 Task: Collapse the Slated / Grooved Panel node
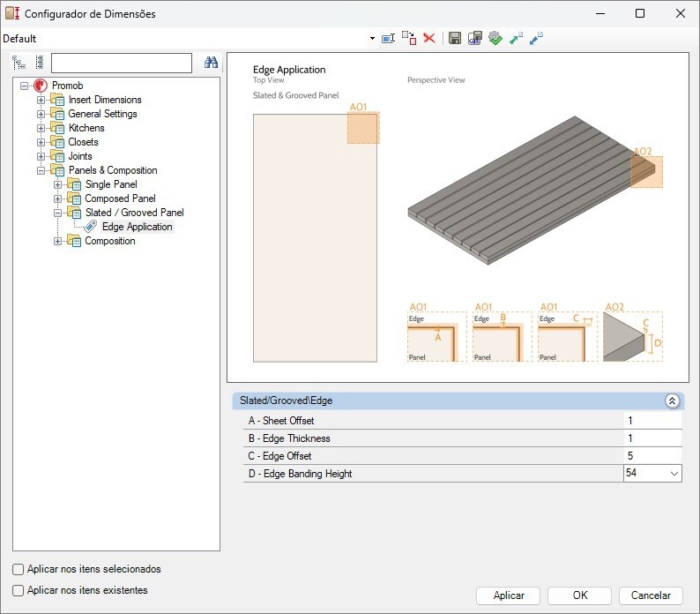pyautogui.click(x=57, y=213)
